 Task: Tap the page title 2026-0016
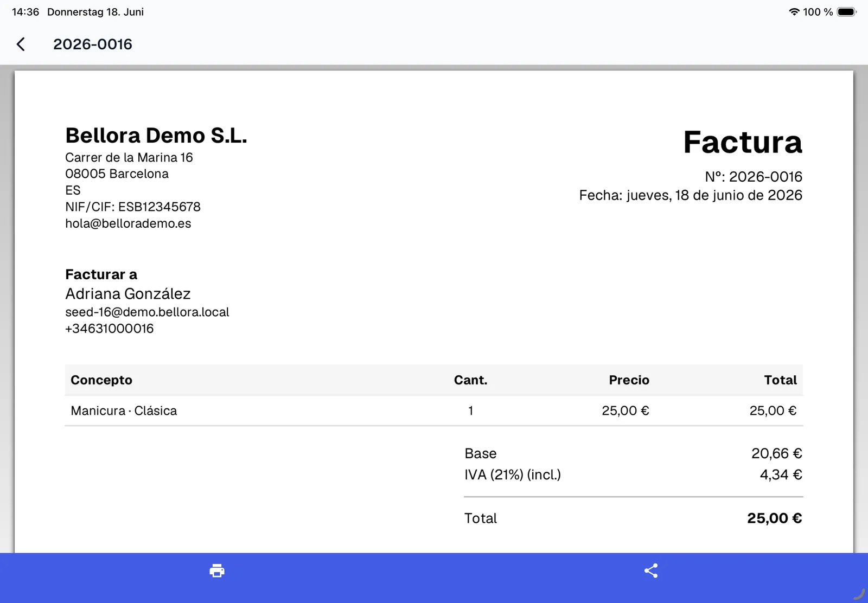tap(93, 44)
